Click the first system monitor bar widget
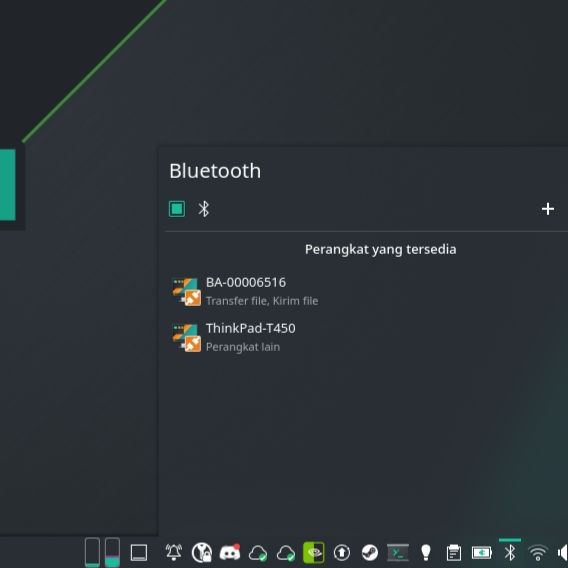Screen dimensions: 568x568 (92, 552)
